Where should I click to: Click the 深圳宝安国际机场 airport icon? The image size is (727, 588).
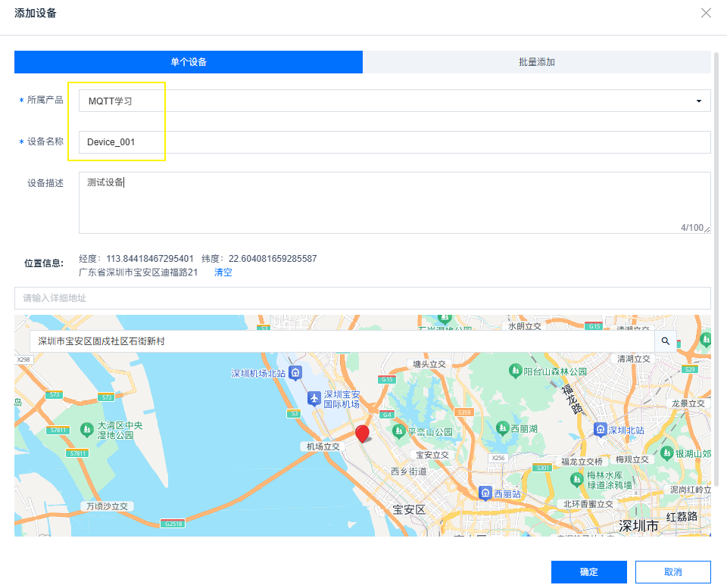pos(314,398)
